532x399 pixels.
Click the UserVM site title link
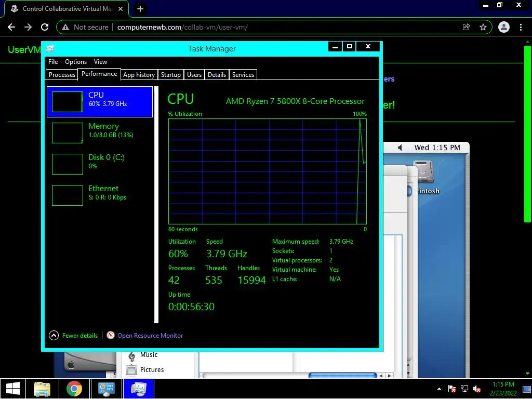pos(24,50)
